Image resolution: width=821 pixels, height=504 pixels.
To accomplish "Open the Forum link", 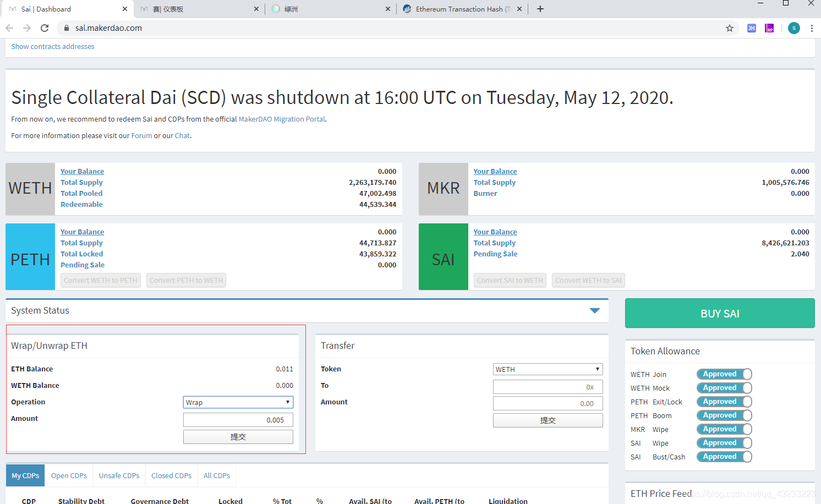I will (x=141, y=135).
